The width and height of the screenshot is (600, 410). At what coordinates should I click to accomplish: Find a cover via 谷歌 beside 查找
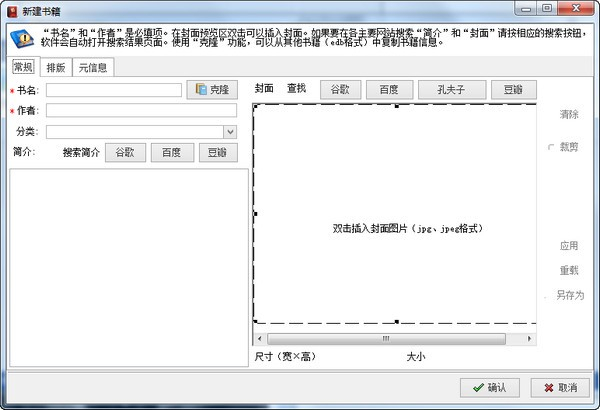340,90
